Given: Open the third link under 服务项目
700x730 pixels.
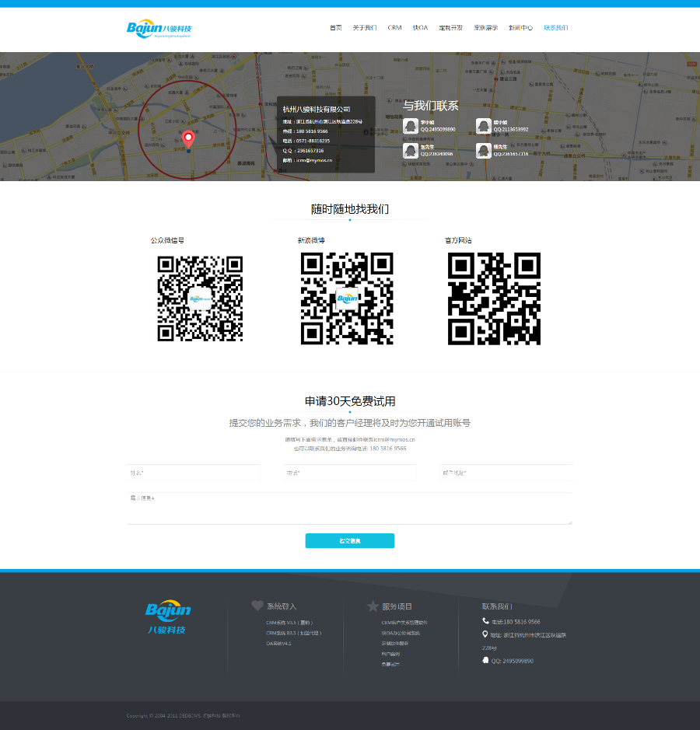Looking at the screenshot, I should coord(395,644).
